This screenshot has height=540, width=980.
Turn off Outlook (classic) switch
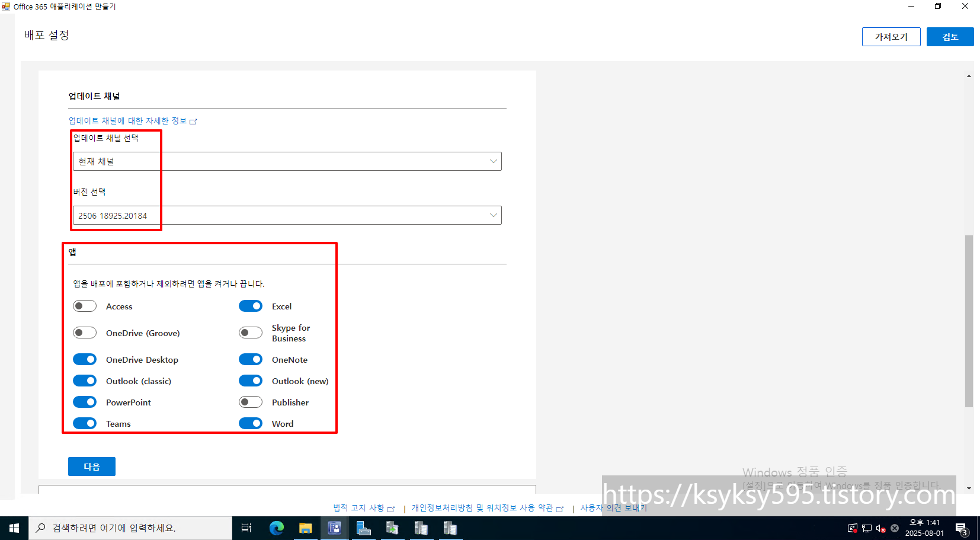(x=85, y=381)
